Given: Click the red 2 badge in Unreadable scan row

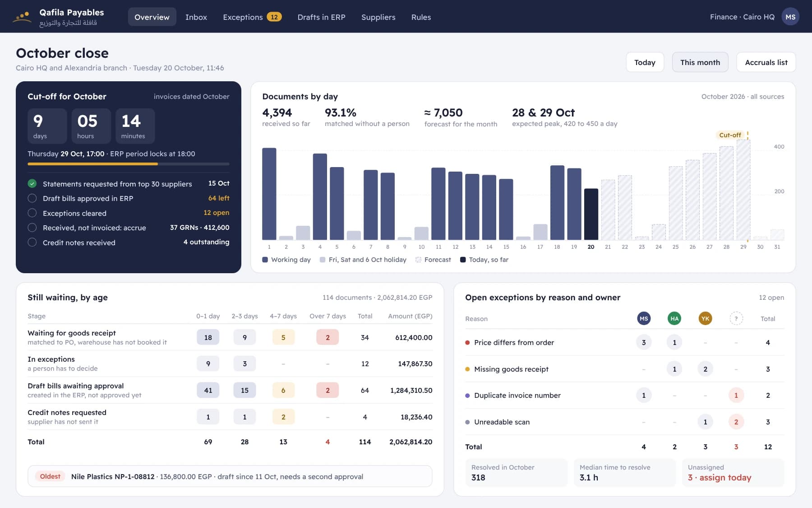Looking at the screenshot, I should point(736,422).
